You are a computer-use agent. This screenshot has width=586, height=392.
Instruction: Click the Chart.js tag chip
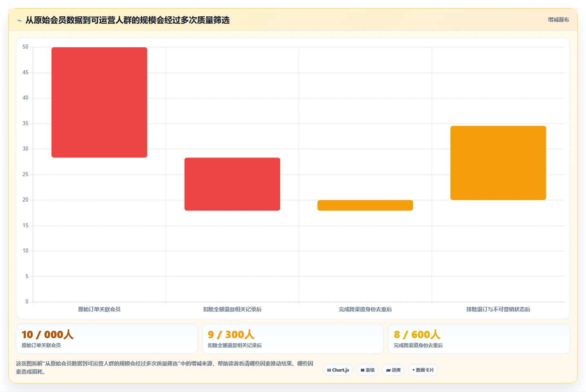click(x=338, y=370)
